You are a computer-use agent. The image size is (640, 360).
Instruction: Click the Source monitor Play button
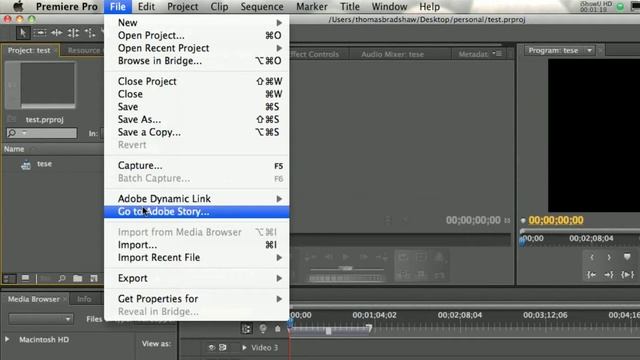pos(345,257)
